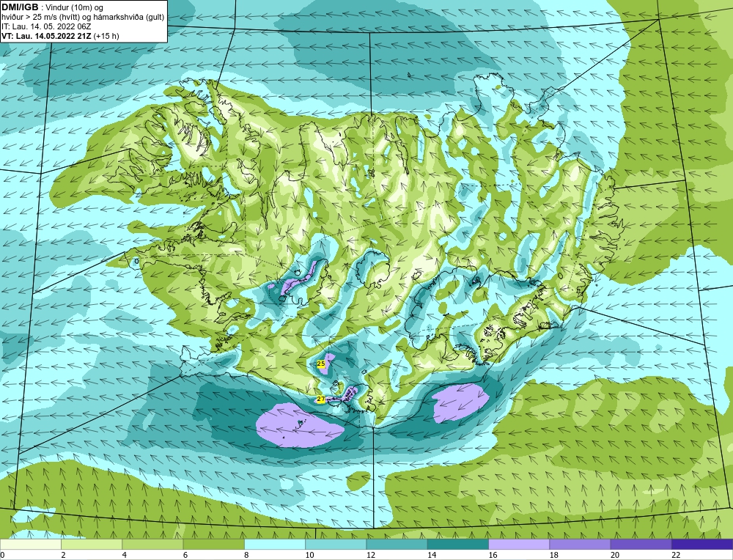
Task: Click the legend value label '12'
Action: 371,555
